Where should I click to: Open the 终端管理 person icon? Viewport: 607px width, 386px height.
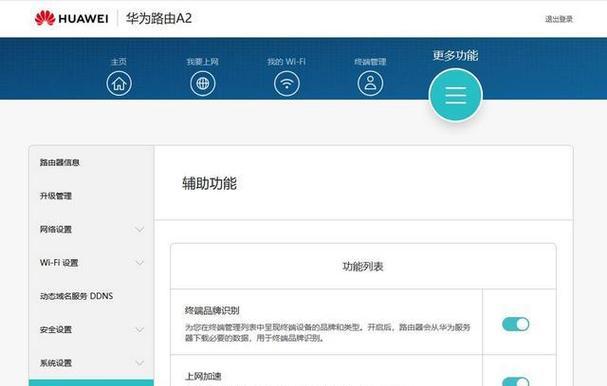(x=370, y=83)
